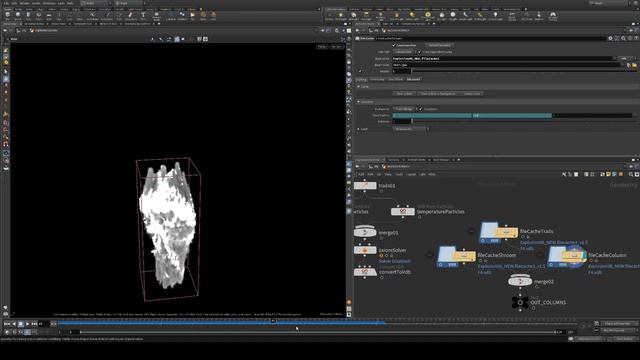
Task: Add a Camera from the lights shelf
Action: 329,16
